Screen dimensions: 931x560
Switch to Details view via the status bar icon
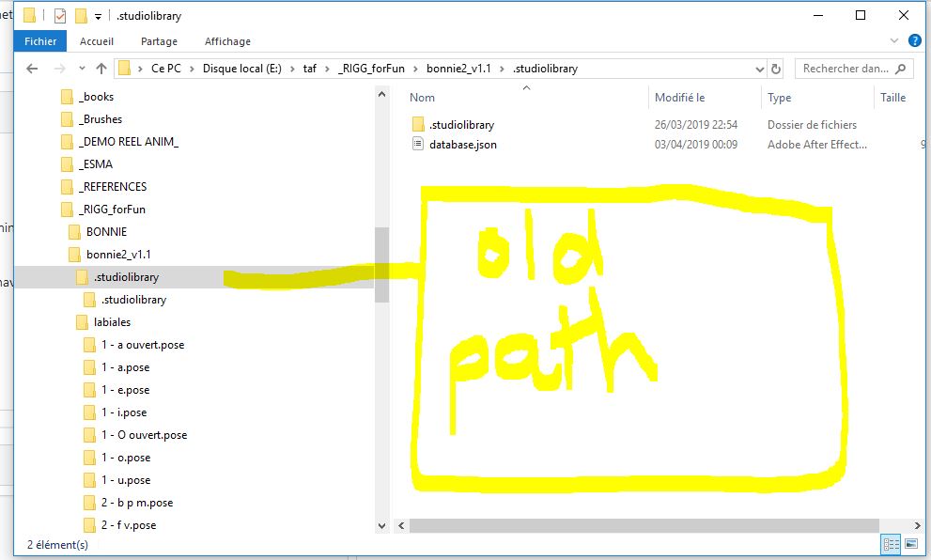pyautogui.click(x=891, y=544)
